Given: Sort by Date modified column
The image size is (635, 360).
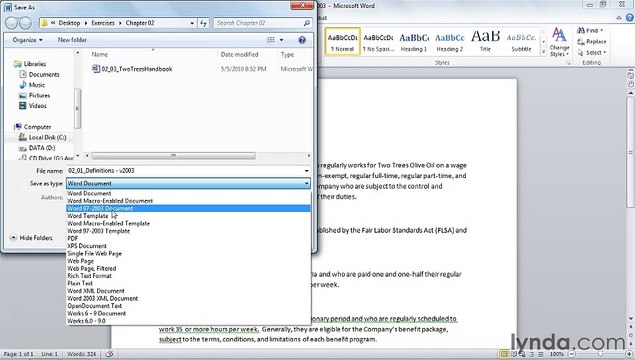Looking at the screenshot, I should (x=240, y=54).
